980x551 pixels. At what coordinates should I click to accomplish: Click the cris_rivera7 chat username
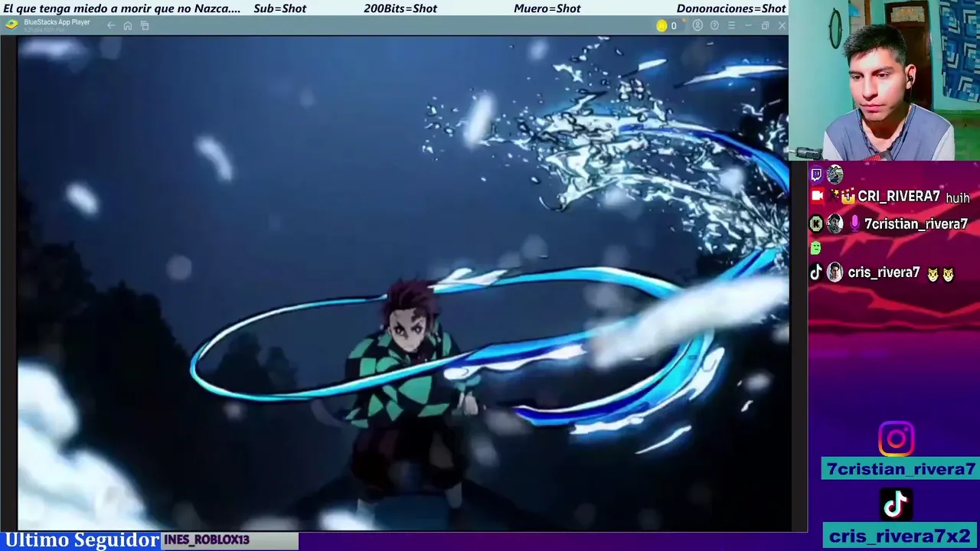[884, 273]
